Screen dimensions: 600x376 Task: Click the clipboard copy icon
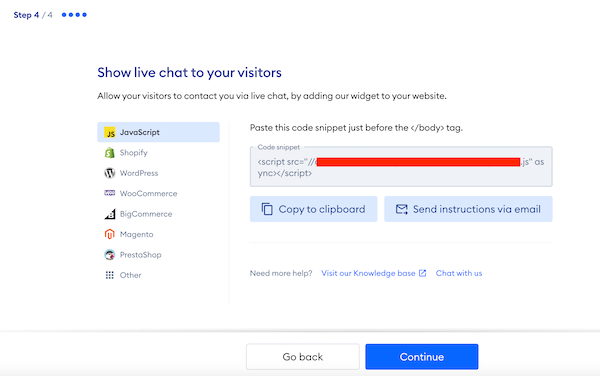(x=267, y=209)
